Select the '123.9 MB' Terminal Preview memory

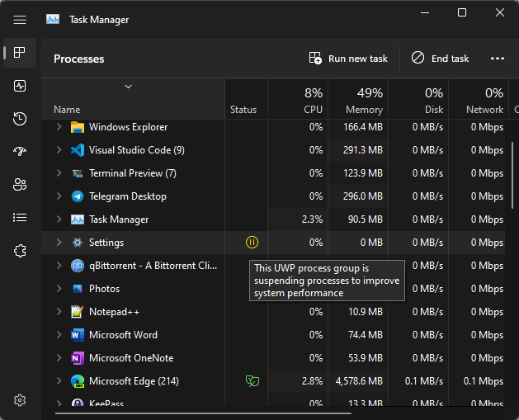click(x=363, y=173)
